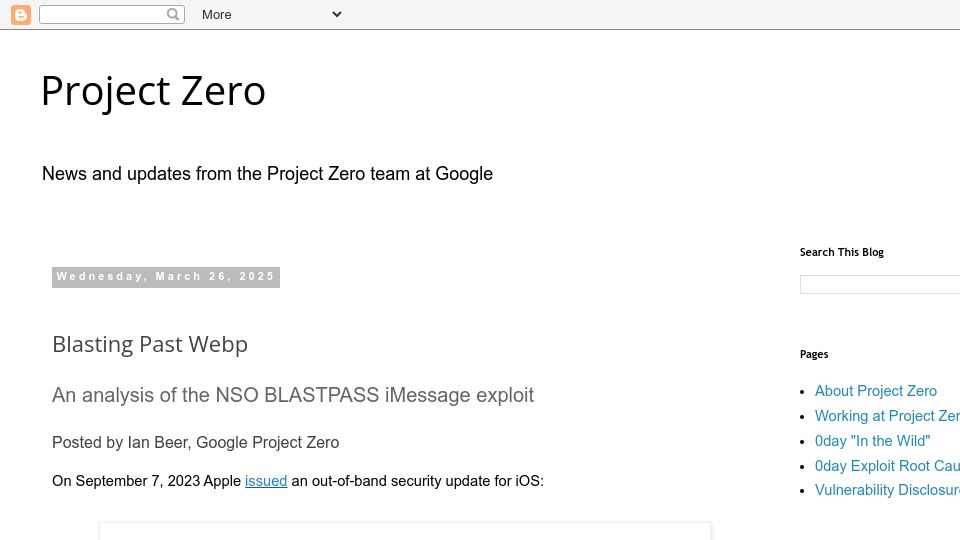Screen dimensions: 960x540
Task: Click the Pages sidebar heading
Action: [814, 354]
